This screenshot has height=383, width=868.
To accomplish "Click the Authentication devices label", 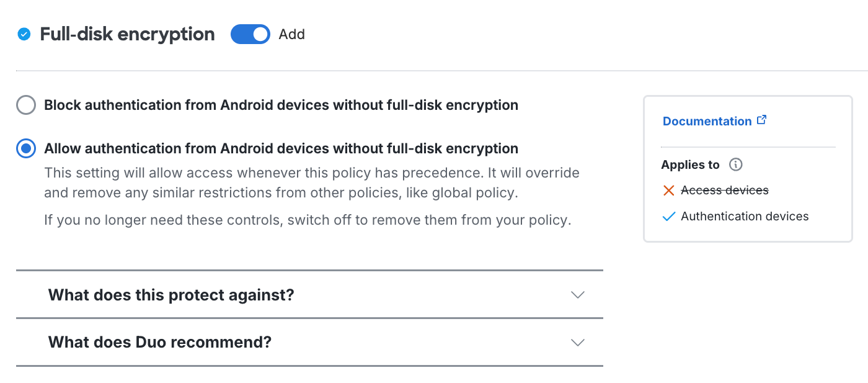I will 745,216.
